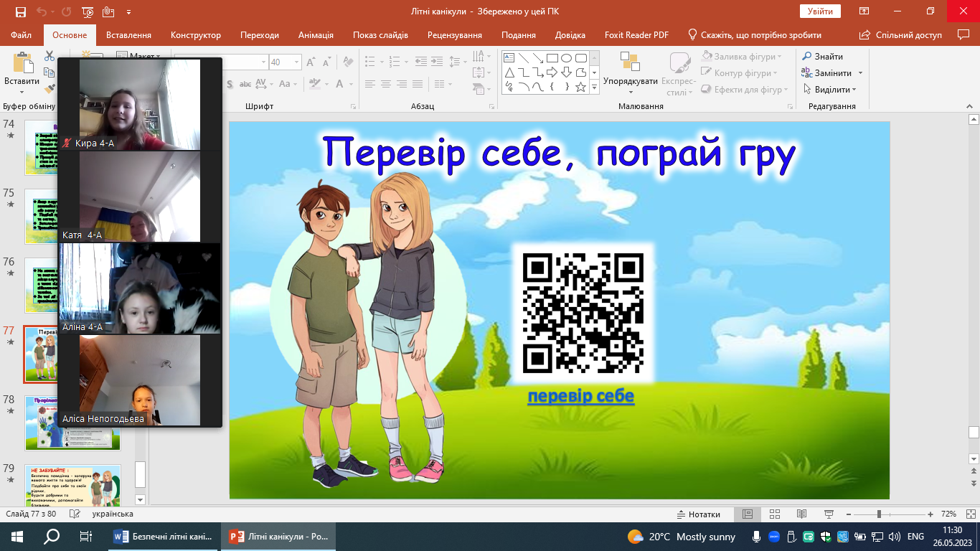Click zoom out minus button
980x551 pixels.
[850, 514]
